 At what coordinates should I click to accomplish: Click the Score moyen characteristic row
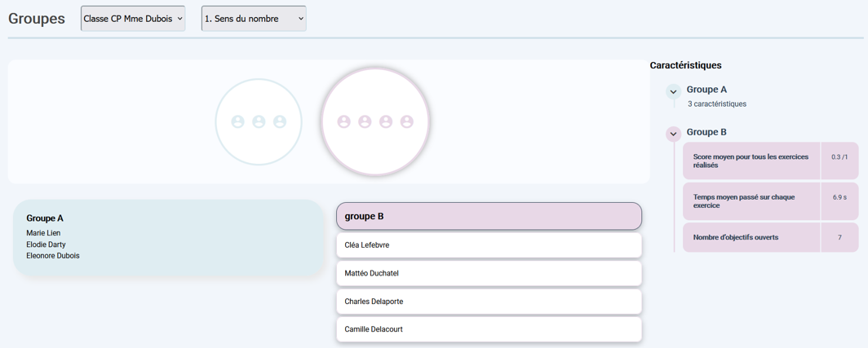(769, 161)
